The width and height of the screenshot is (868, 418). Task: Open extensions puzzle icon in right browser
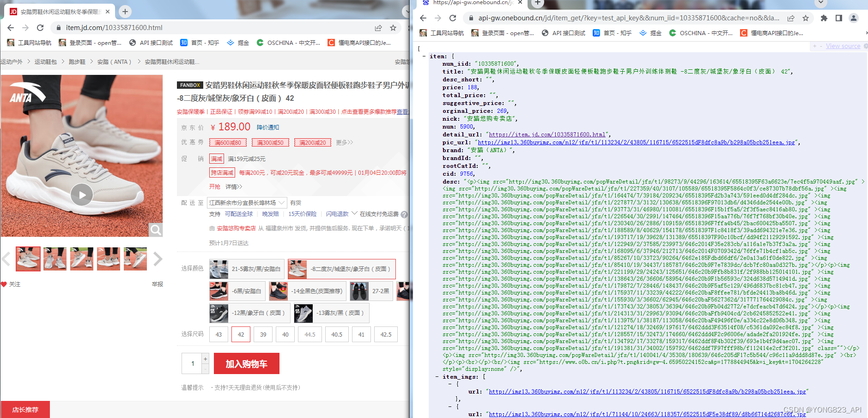pyautogui.click(x=824, y=18)
